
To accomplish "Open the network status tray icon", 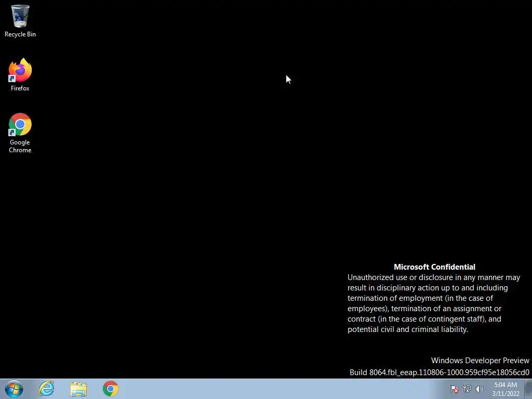I will coord(467,389).
